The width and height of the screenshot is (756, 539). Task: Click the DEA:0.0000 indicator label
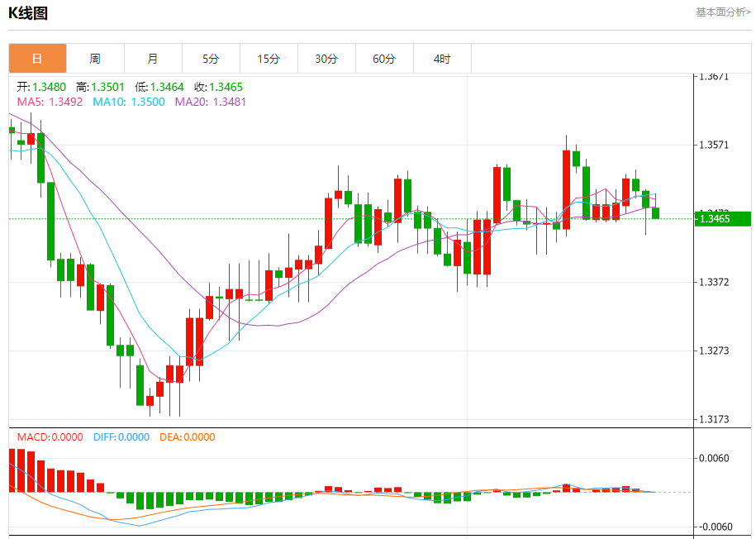click(188, 437)
